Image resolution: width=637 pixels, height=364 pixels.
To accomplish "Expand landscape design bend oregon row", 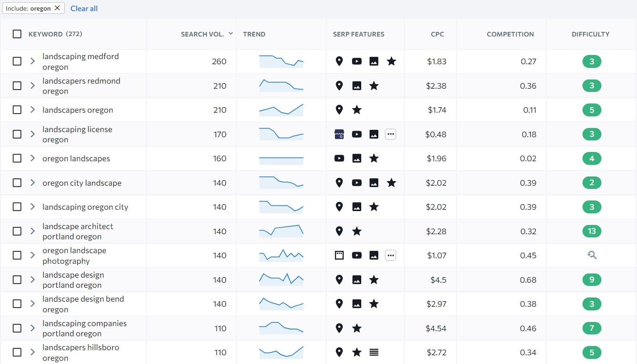I will tap(32, 304).
